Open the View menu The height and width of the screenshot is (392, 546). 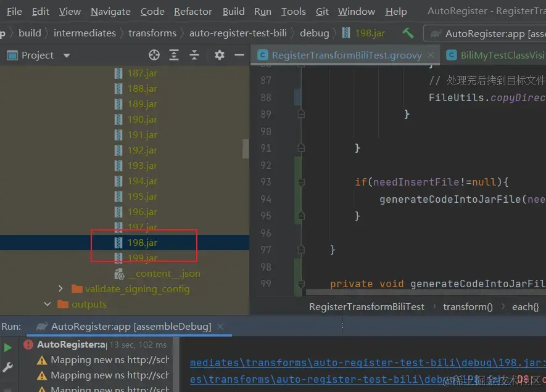tap(70, 12)
